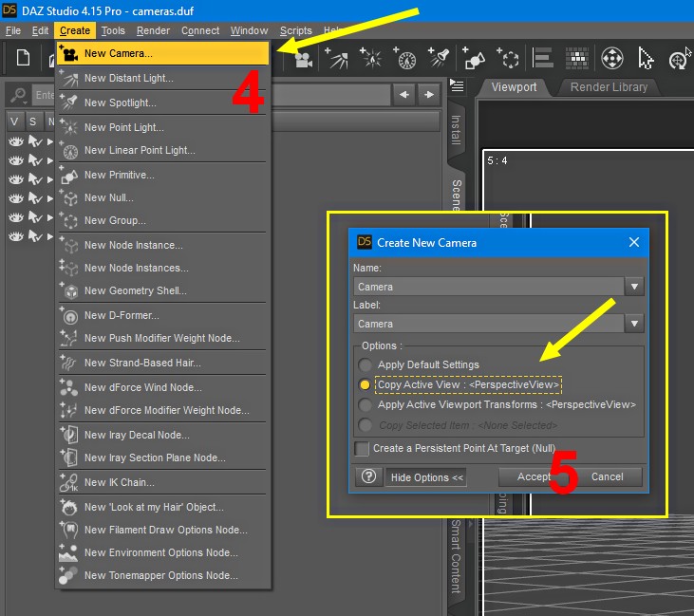The image size is (694, 616).
Task: Choose New IK Chain menu entry
Action: [x=163, y=482]
